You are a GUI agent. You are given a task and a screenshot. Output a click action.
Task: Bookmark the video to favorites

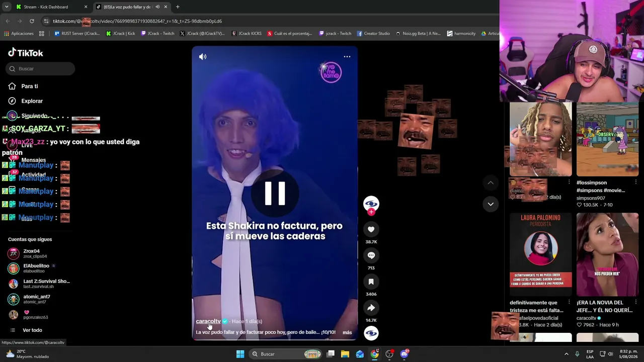pos(371,282)
